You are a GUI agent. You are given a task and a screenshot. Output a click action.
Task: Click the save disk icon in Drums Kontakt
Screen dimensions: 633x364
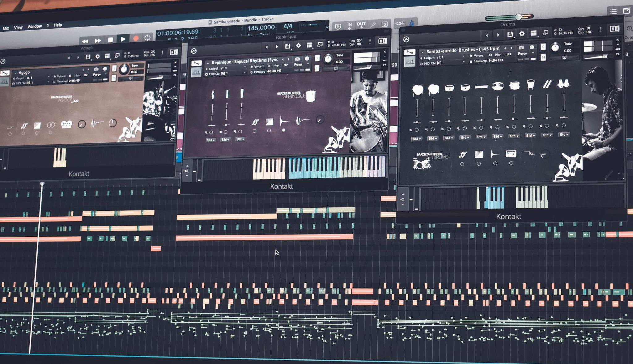[x=510, y=34]
